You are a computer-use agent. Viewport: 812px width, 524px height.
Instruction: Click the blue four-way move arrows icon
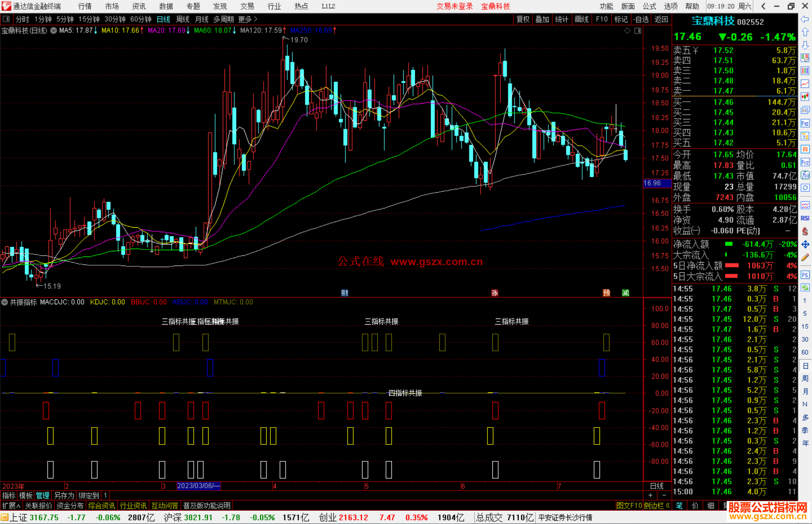pos(805,245)
